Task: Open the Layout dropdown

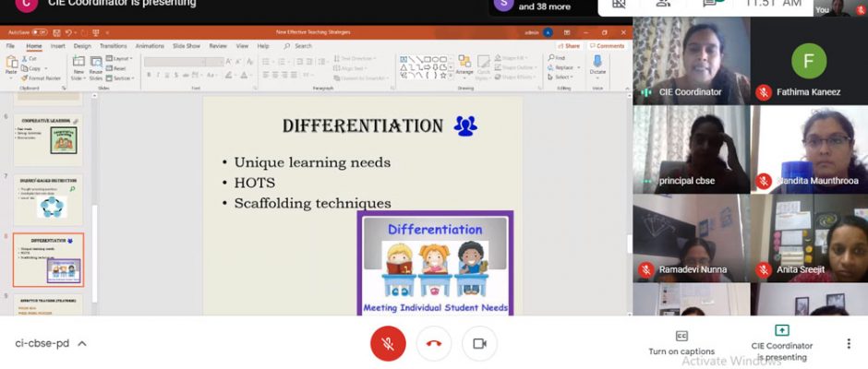Action: click(x=119, y=59)
